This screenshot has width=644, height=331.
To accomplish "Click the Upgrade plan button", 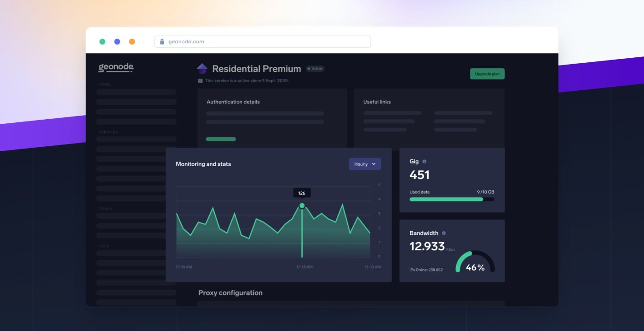I will pyautogui.click(x=487, y=74).
